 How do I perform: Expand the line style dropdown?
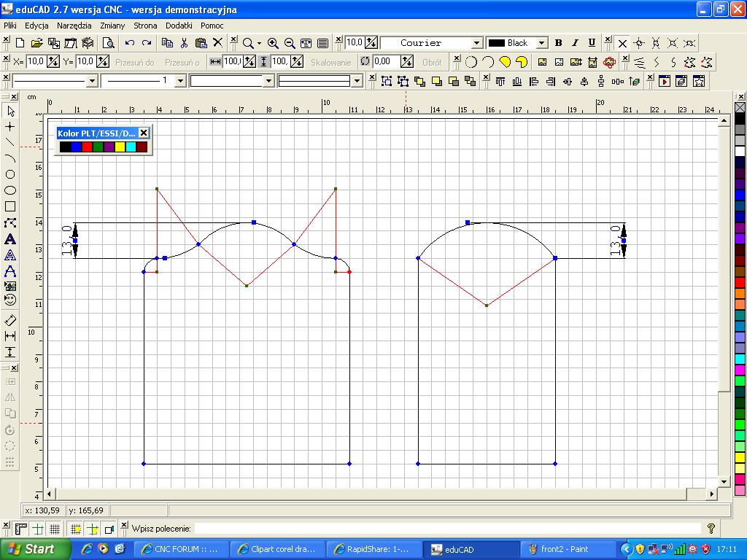93,82
